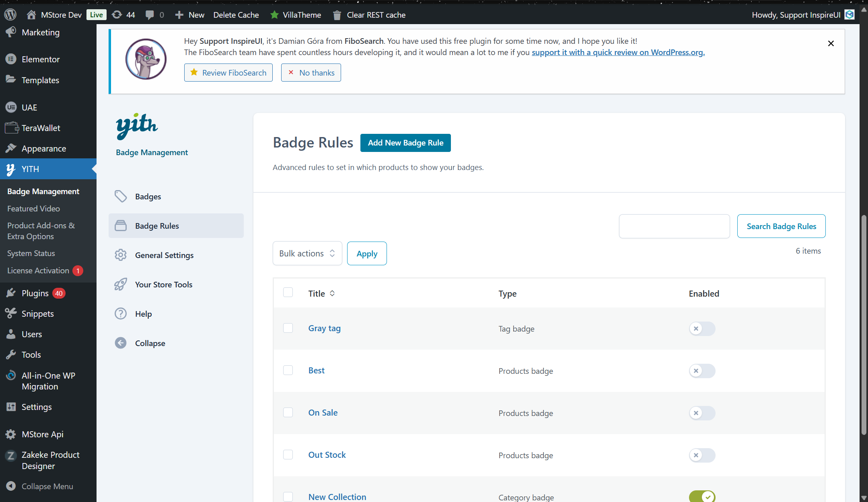Open the comments bubble icon
The image size is (868, 502).
pyautogui.click(x=150, y=15)
